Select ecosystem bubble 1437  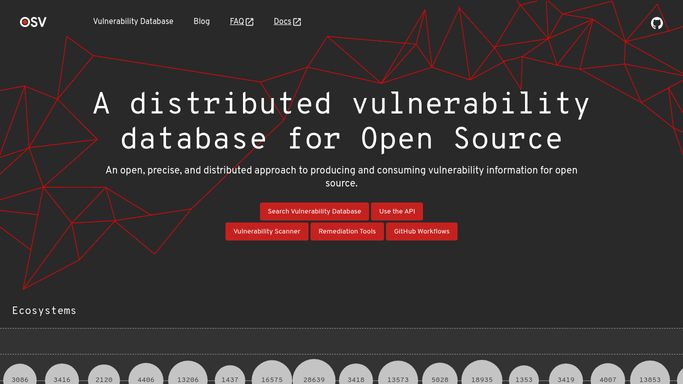(x=230, y=375)
